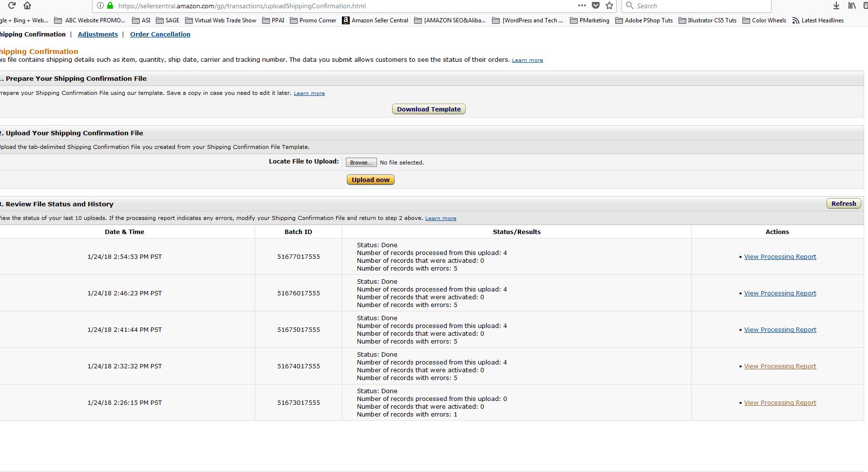Click Batch ID 51677017555 cell

click(x=299, y=256)
